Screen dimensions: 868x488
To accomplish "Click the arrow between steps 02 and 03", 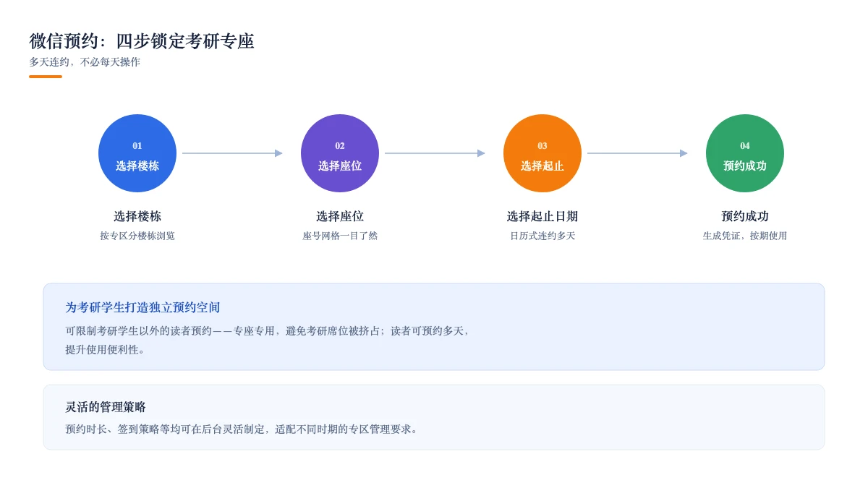I will [435, 153].
